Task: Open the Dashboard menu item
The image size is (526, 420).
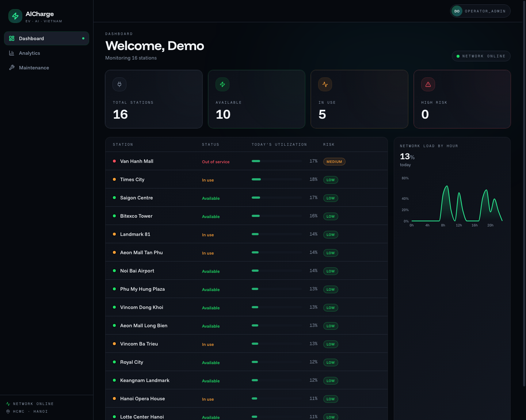Action: pyautogui.click(x=46, y=38)
